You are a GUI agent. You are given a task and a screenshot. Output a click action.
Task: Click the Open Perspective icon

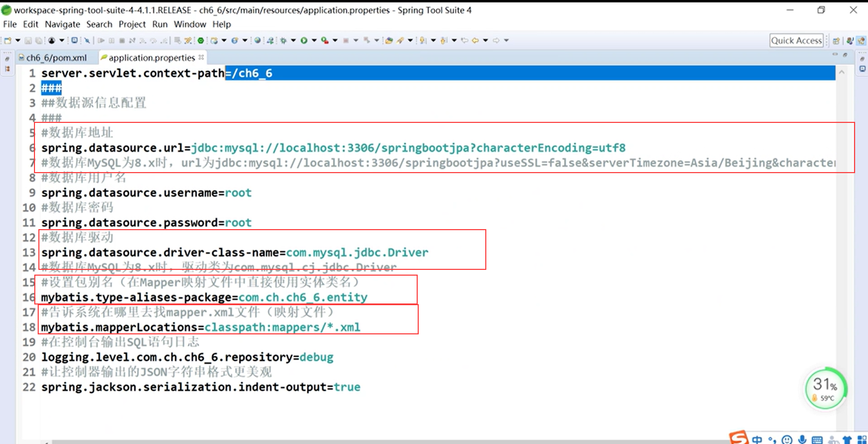(836, 41)
